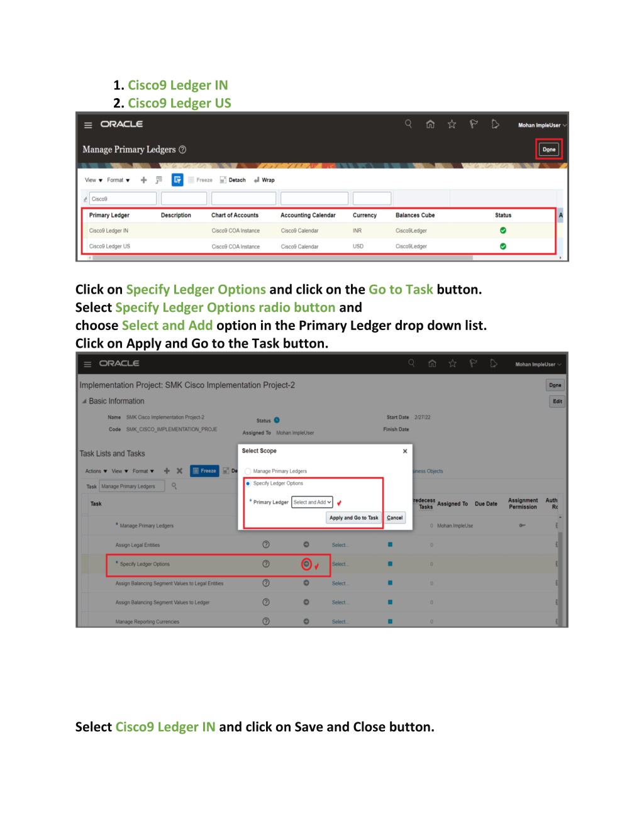
Task: Click blue square for Specify Ledger Options row
Action: pyautogui.click(x=390, y=564)
